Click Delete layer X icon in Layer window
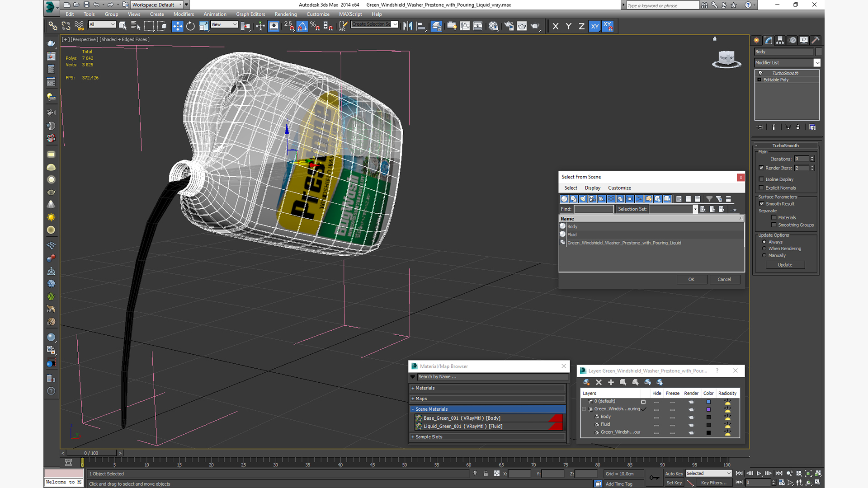The width and height of the screenshot is (868, 488). click(x=599, y=382)
